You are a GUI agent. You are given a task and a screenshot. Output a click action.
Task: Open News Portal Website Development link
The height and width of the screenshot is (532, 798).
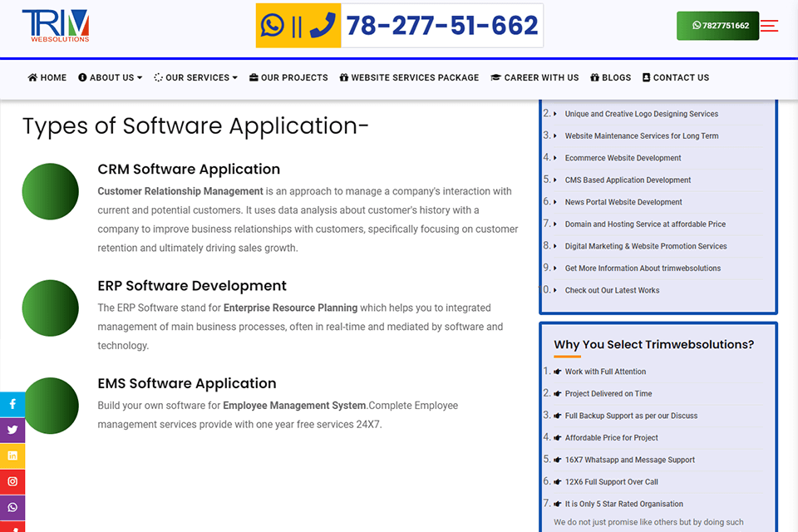click(x=623, y=202)
